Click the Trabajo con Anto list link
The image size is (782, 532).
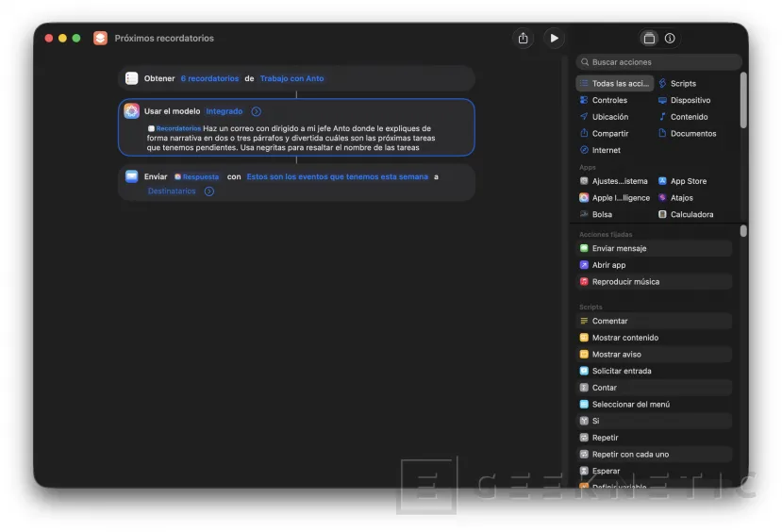coord(291,78)
